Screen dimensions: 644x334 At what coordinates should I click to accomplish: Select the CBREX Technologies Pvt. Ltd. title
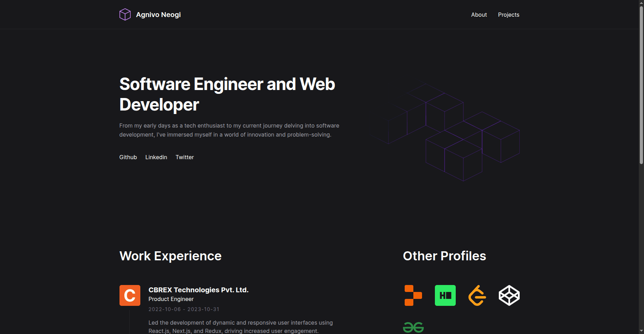[198, 290]
